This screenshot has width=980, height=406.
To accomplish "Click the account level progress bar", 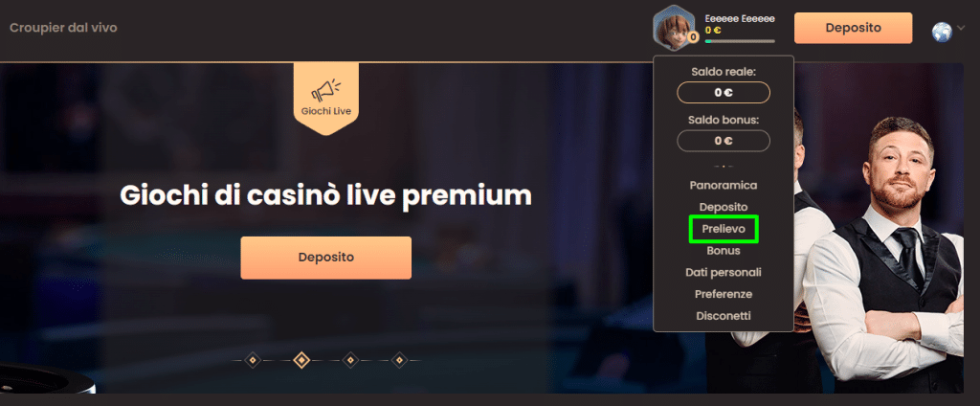I will 740,41.
